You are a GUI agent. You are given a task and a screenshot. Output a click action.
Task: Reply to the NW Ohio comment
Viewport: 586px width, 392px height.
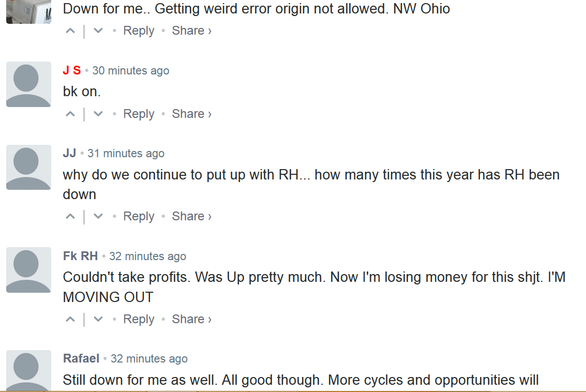coord(139,31)
